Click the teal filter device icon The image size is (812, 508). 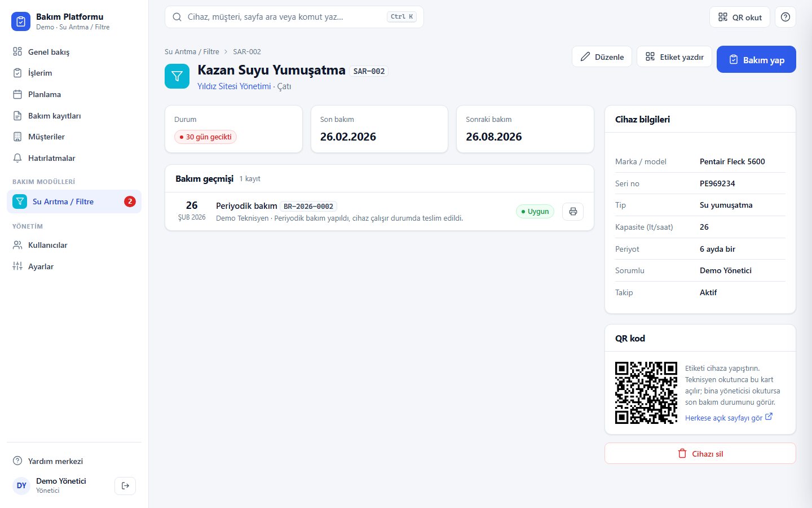[177, 76]
